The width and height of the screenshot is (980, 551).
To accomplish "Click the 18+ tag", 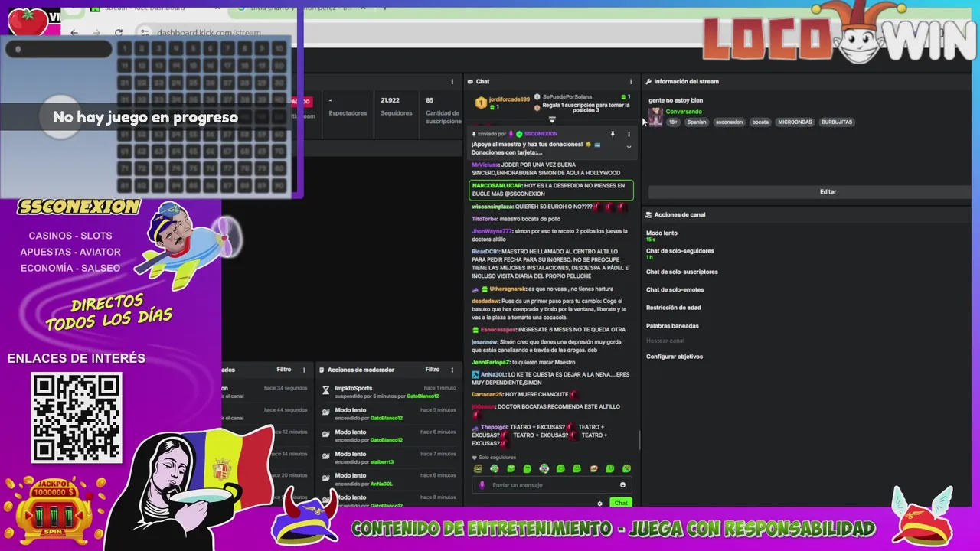I will pos(673,122).
